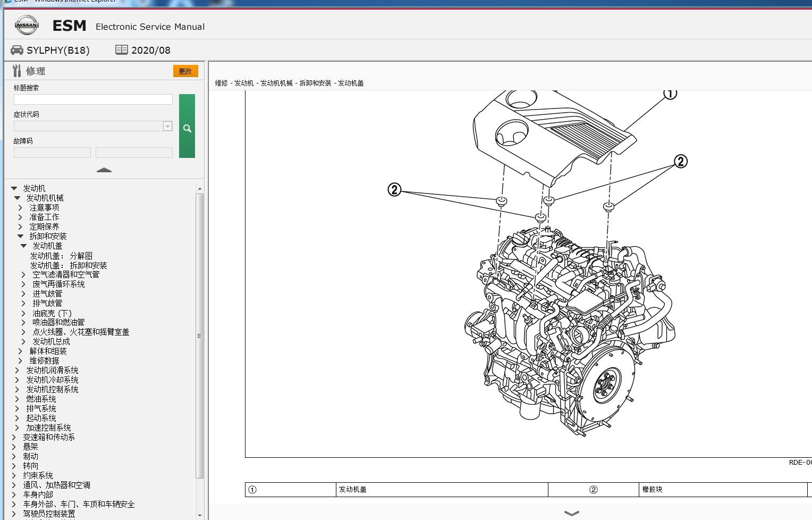Image resolution: width=812 pixels, height=520 pixels.
Task: Click the car icon next to SYLPHY(B18)
Action: pos(17,50)
